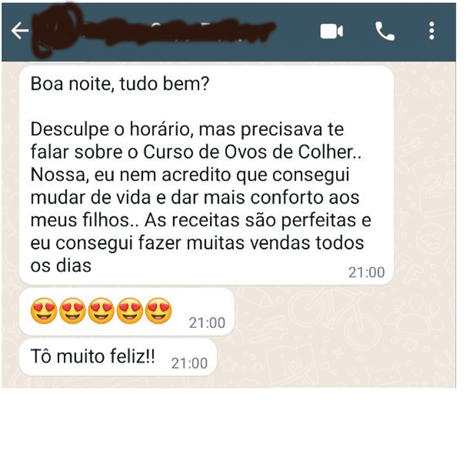This screenshot has height=460, width=476.
Task: Select the fourth heart-eyes emoji
Action: point(129,311)
